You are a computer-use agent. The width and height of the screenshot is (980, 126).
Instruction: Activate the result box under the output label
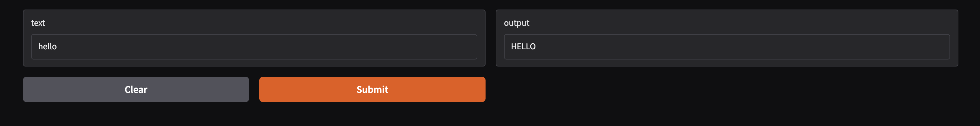pyautogui.click(x=727, y=47)
